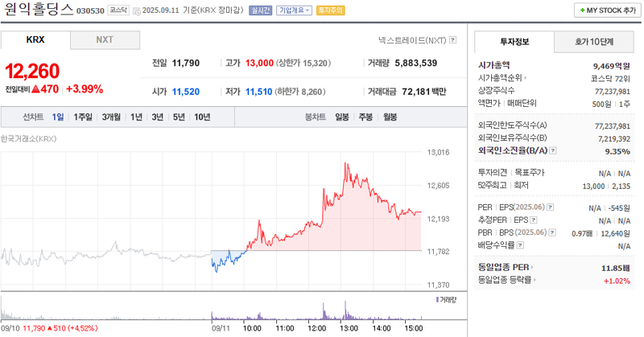Select the 3년 line chart period
Image resolution: width=644 pixels, height=337 pixels.
point(158,117)
